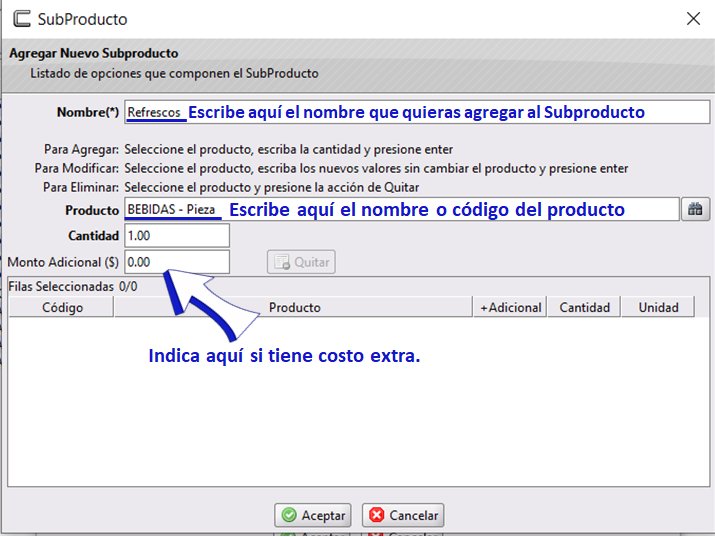Confirm with the Aceptar button
Image resolution: width=715 pixels, height=537 pixels.
pos(313,515)
